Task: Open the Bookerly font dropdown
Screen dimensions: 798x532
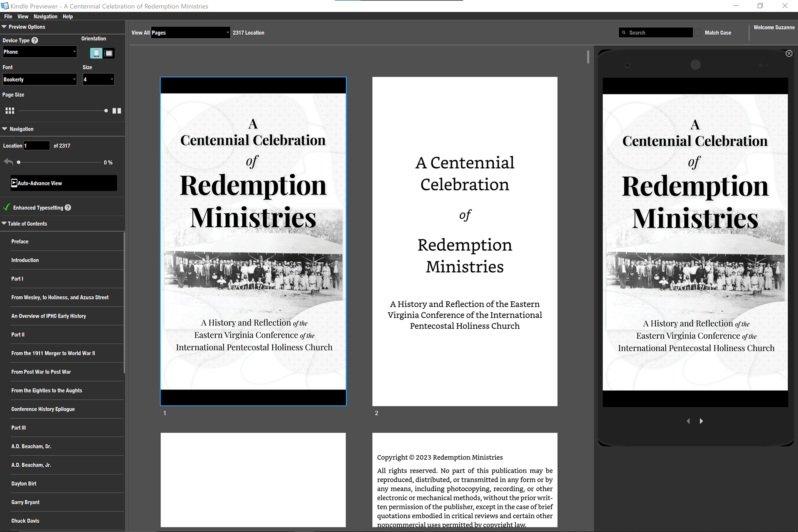Action: pyautogui.click(x=39, y=79)
